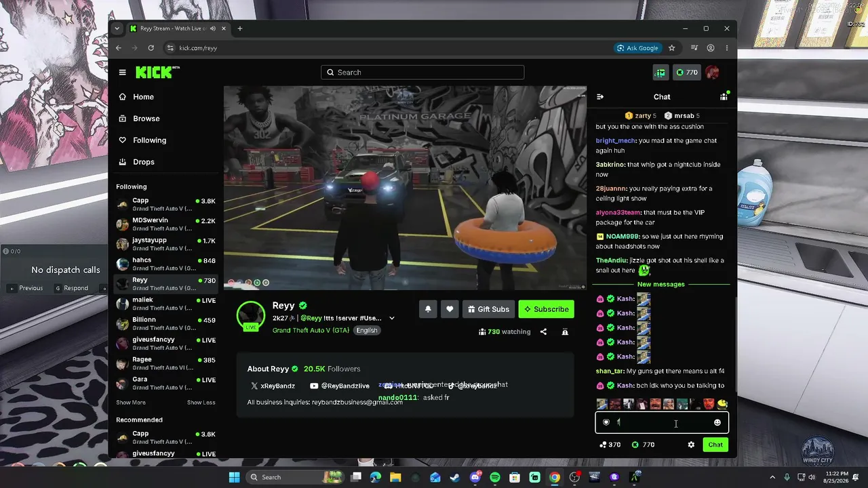
Task: Open the xReyBandz X profile link
Action: pyautogui.click(x=273, y=386)
